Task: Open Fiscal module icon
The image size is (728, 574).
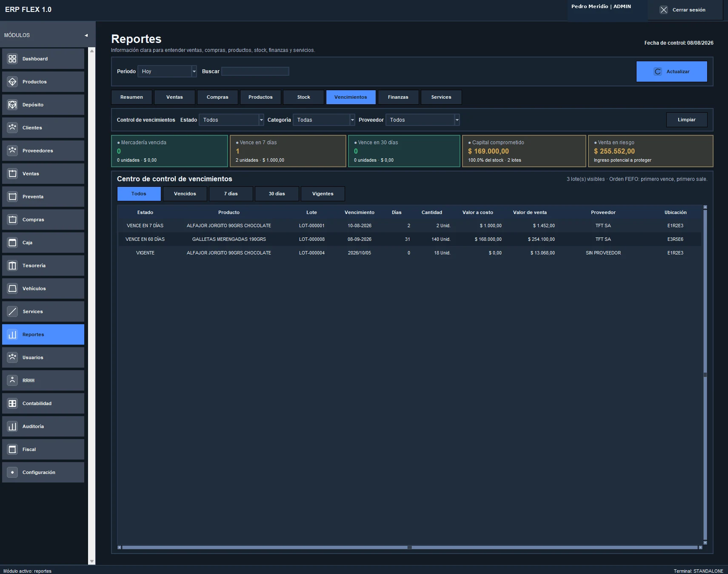Action: pyautogui.click(x=12, y=449)
